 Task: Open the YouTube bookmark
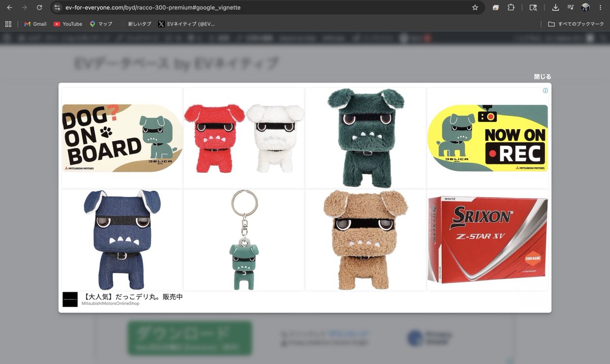point(68,24)
